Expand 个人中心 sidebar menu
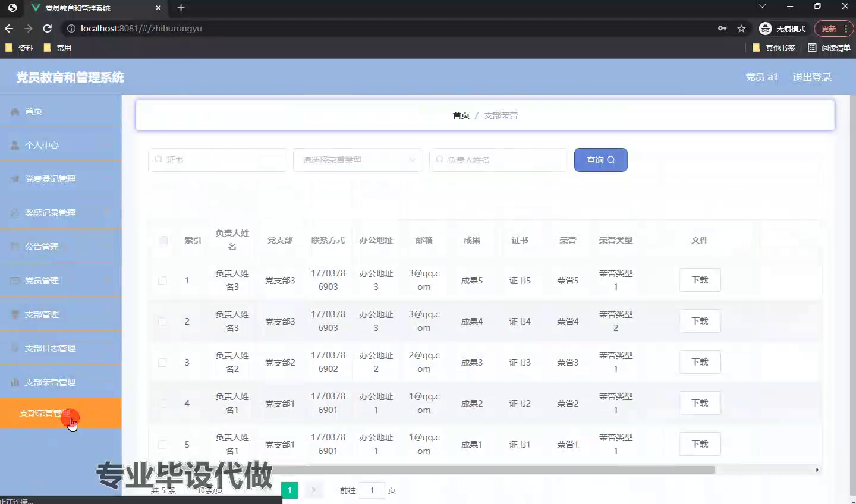856x504 pixels. (x=61, y=145)
